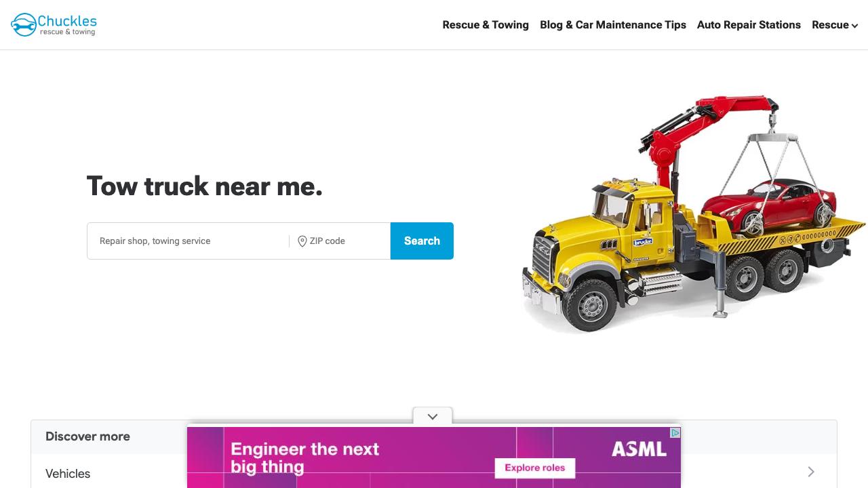Image resolution: width=868 pixels, height=488 pixels.
Task: Click the Chuckles rescue & towing brand name
Action: click(x=67, y=25)
